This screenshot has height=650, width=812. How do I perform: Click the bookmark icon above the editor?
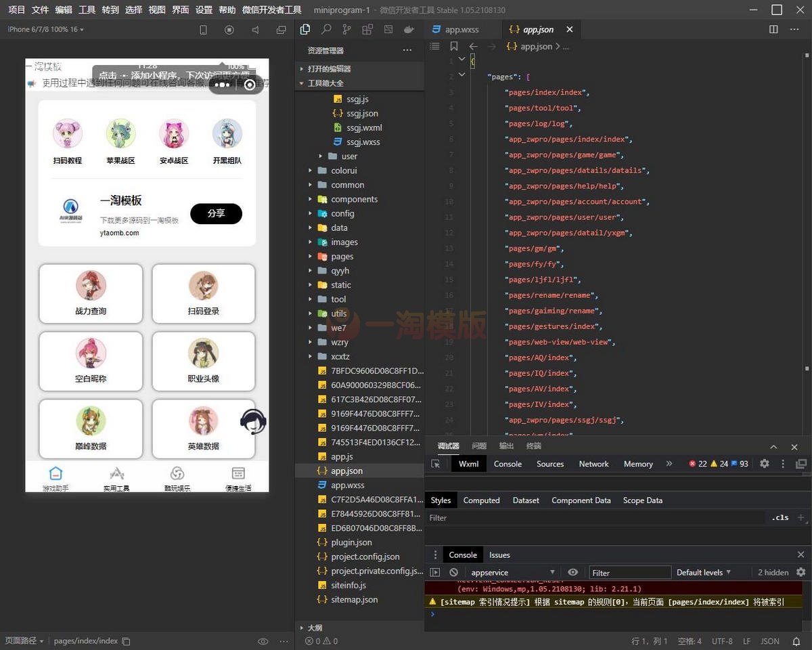453,47
